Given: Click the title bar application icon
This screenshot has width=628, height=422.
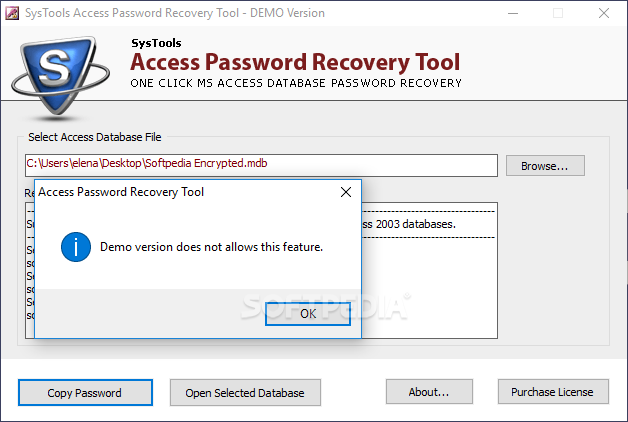Looking at the screenshot, I should coord(12,13).
